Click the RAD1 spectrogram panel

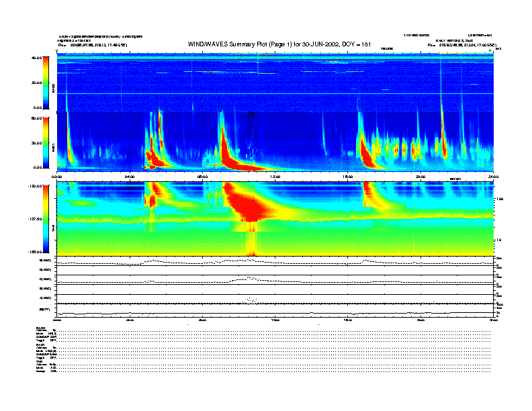pyautogui.click(x=275, y=142)
